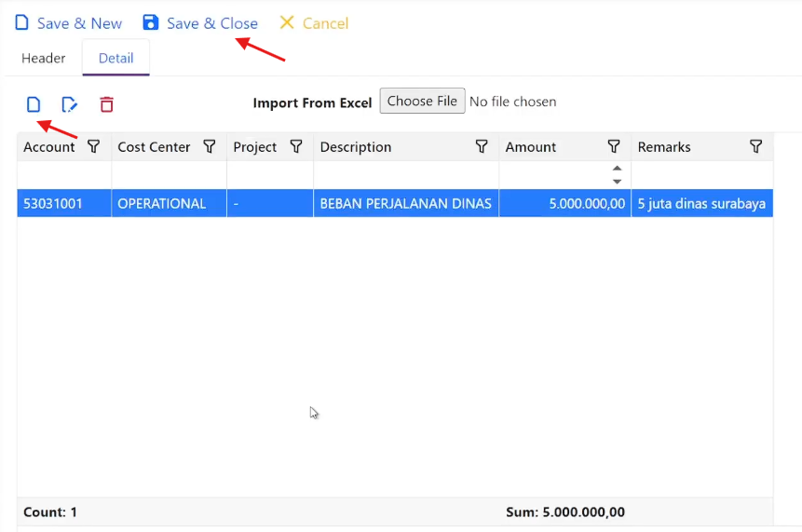Screen dimensions: 802x532
Task: Click the Import From Excel label
Action: (312, 102)
